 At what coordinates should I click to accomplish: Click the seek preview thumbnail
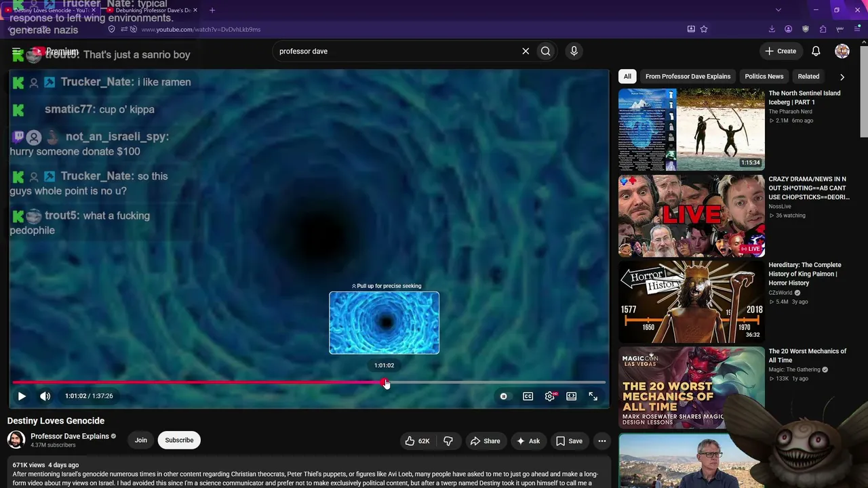click(384, 323)
